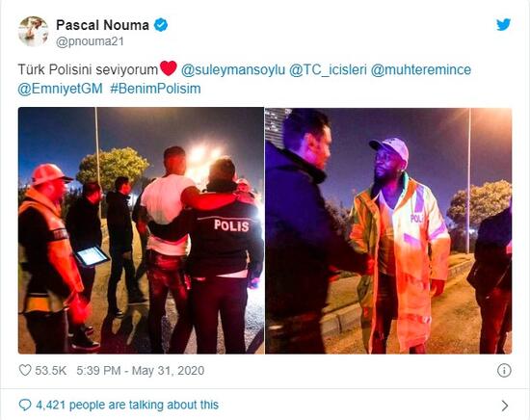
Task: Click the info circle icon
Action: (x=504, y=370)
